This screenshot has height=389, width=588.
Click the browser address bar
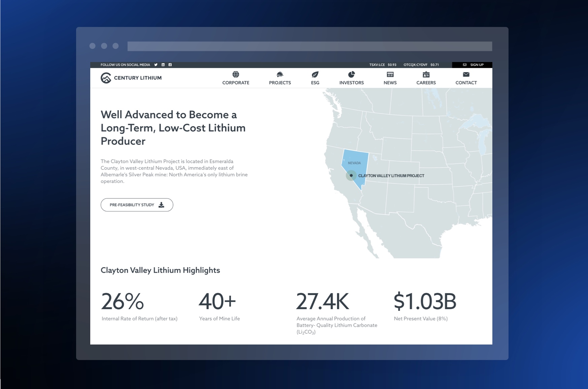[310, 46]
